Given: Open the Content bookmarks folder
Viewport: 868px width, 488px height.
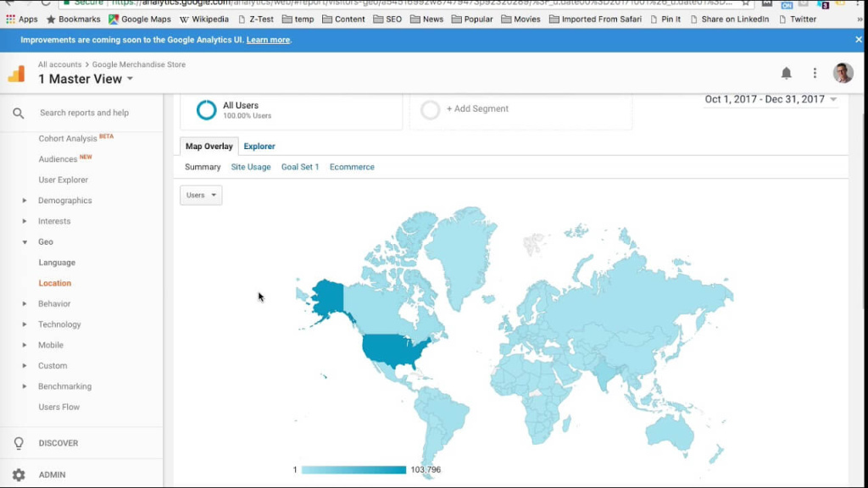Looking at the screenshot, I should 343,19.
